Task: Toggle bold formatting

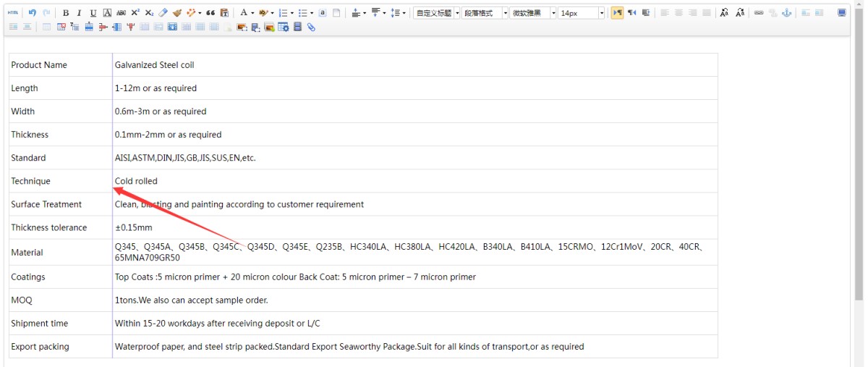Action: [x=66, y=13]
